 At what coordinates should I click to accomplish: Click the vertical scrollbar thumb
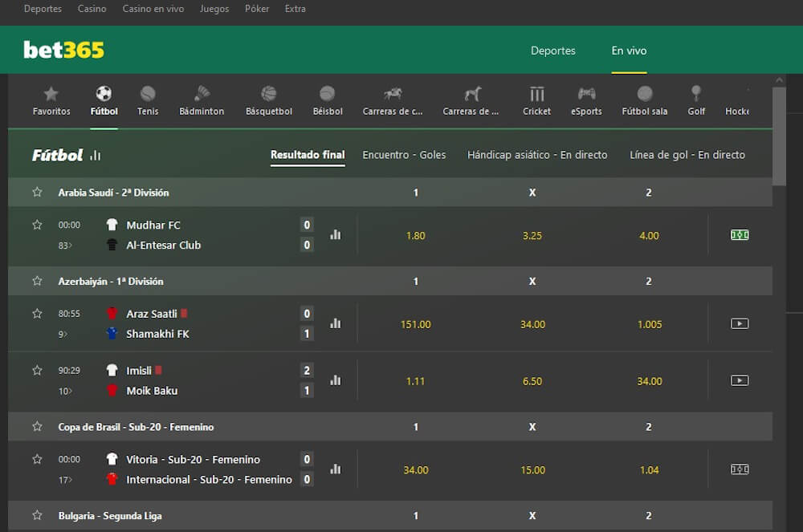779,136
